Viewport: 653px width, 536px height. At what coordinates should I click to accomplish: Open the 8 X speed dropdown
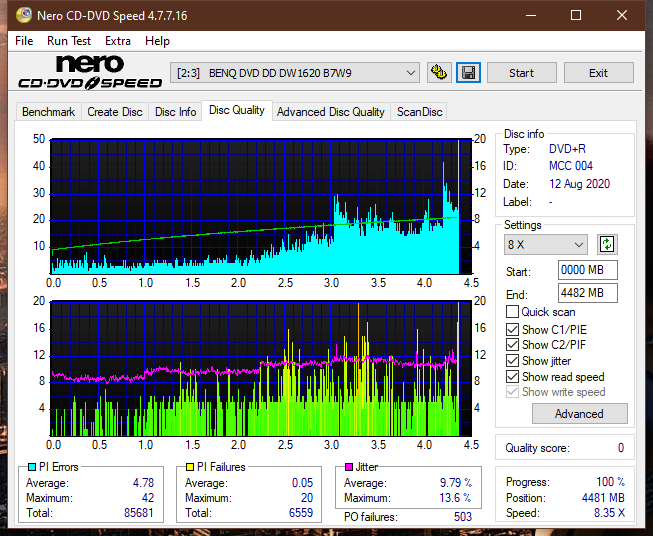(546, 244)
